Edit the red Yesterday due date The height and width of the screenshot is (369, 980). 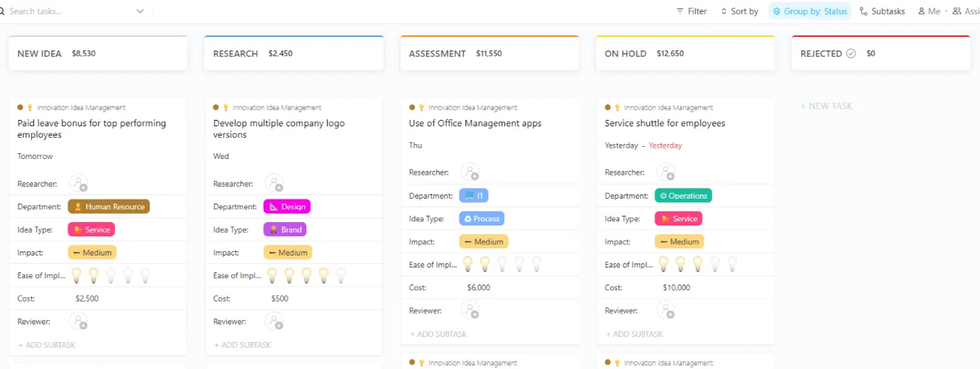coord(665,145)
